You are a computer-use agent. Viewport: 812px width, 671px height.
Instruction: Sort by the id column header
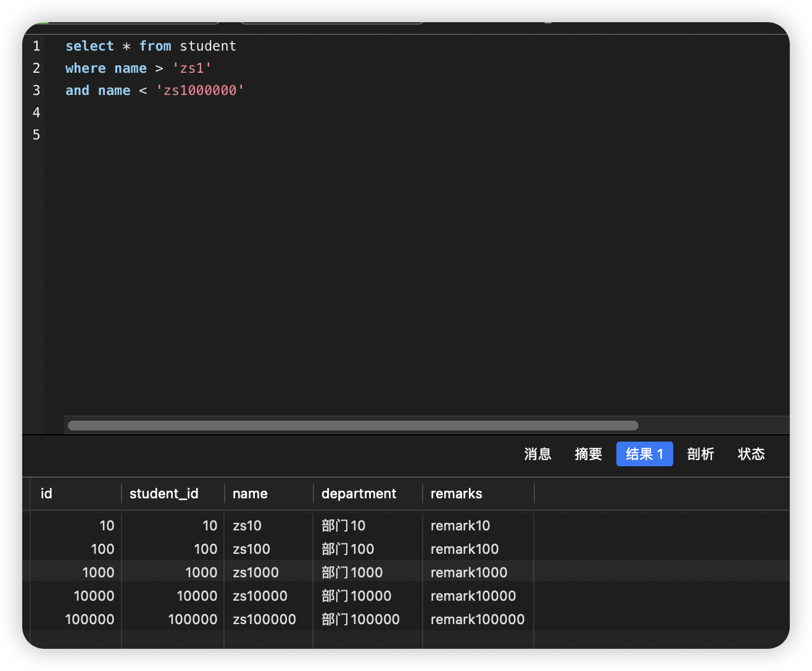(x=46, y=493)
